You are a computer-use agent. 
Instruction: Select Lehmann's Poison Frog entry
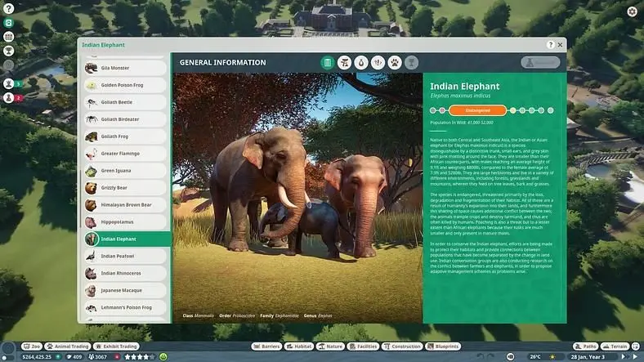125,307
